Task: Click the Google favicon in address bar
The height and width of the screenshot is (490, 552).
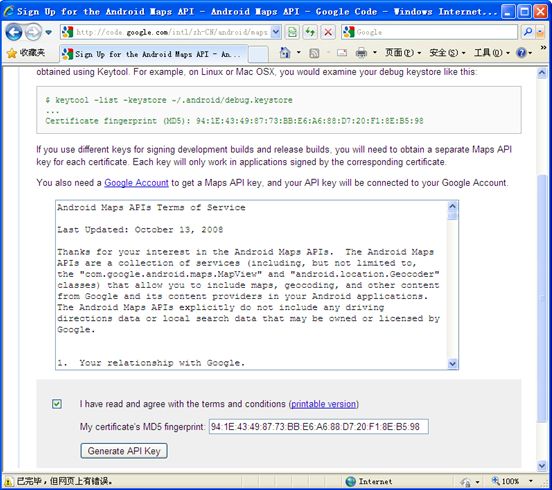Action: click(x=67, y=32)
